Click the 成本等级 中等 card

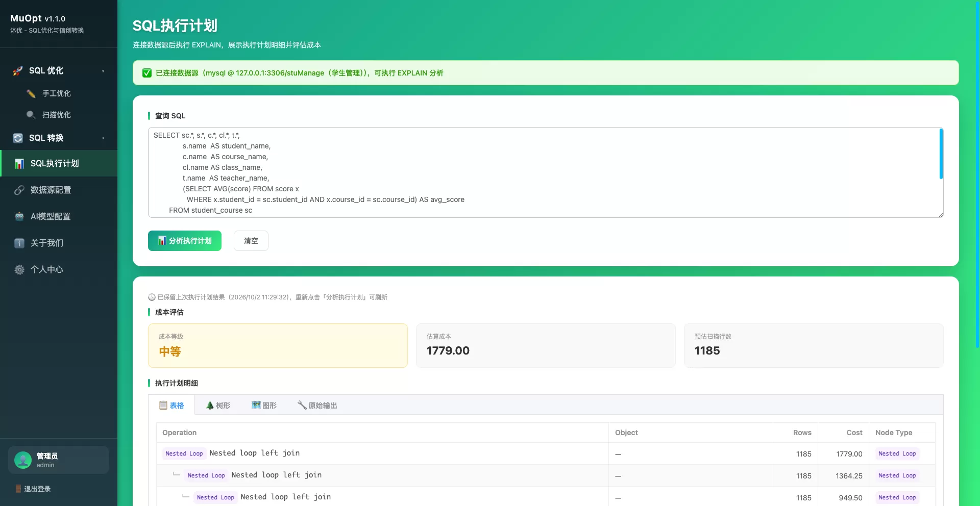point(278,345)
